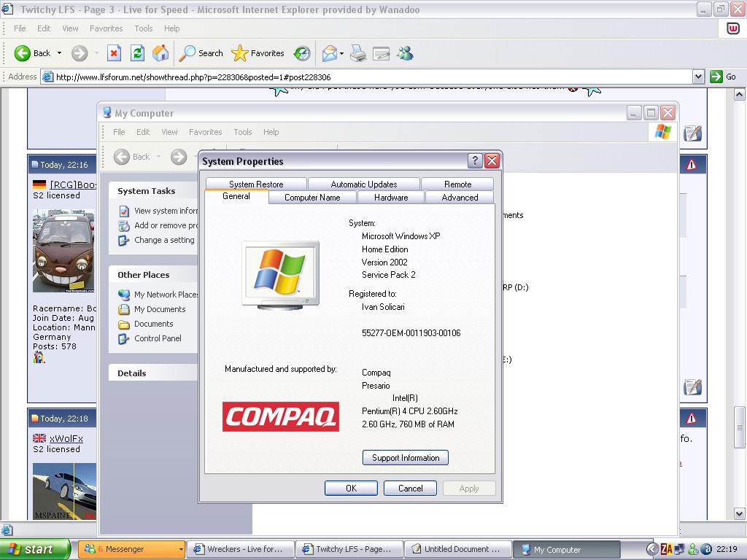Image resolution: width=747 pixels, height=560 pixels.
Task: Switch to the Advanced tab
Action: [460, 197]
